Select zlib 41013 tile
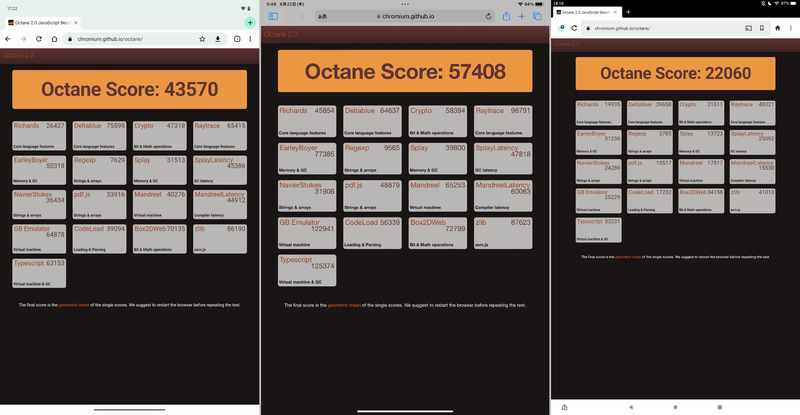The image size is (800, 415). (x=753, y=201)
